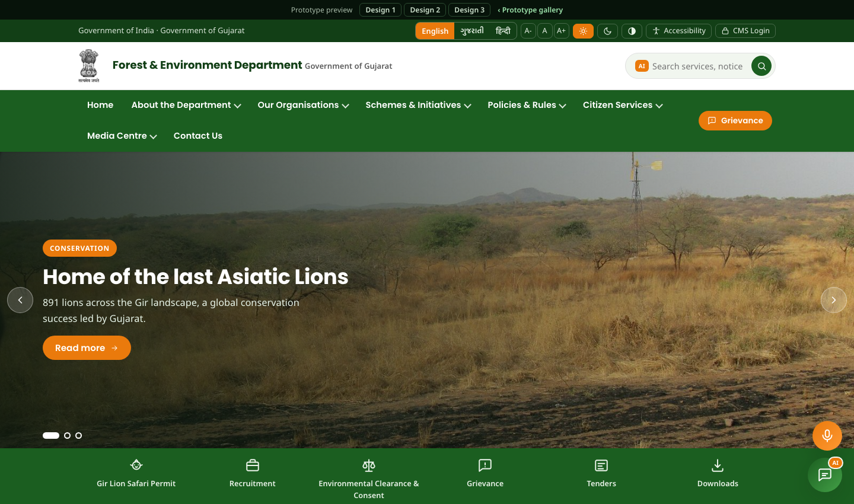The image size is (854, 504).
Task: Click the AI badge in the search box
Action: 642,66
